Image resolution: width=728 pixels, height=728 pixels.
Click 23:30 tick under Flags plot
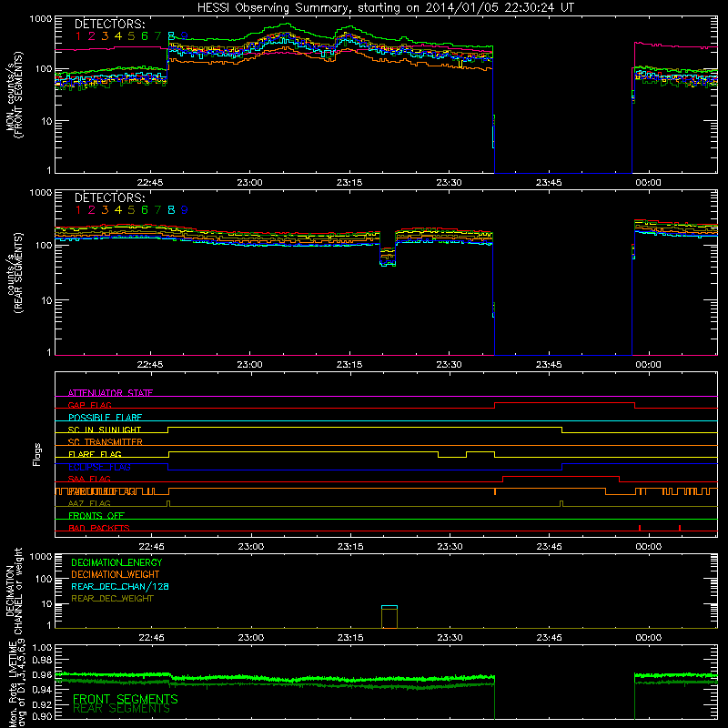(x=450, y=547)
